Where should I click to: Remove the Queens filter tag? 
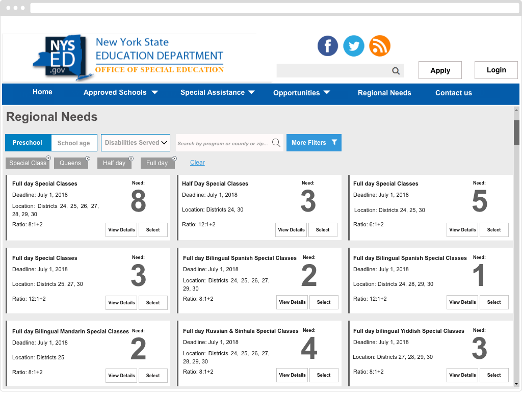(87, 159)
